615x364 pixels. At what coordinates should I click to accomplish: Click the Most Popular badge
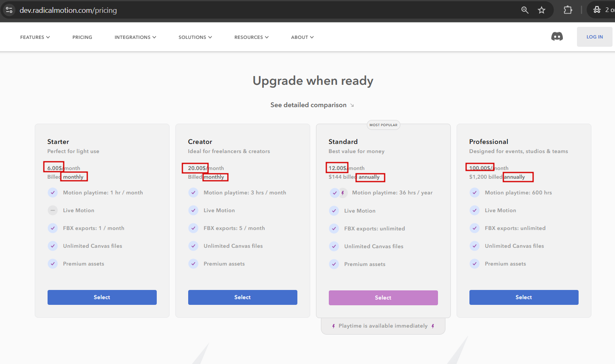pyautogui.click(x=383, y=125)
